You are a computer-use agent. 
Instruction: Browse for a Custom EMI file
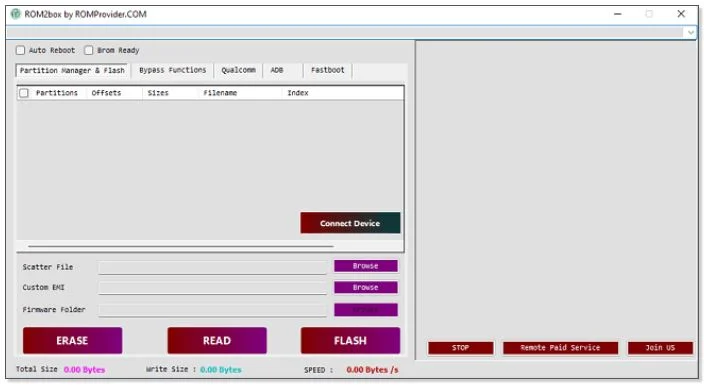365,287
